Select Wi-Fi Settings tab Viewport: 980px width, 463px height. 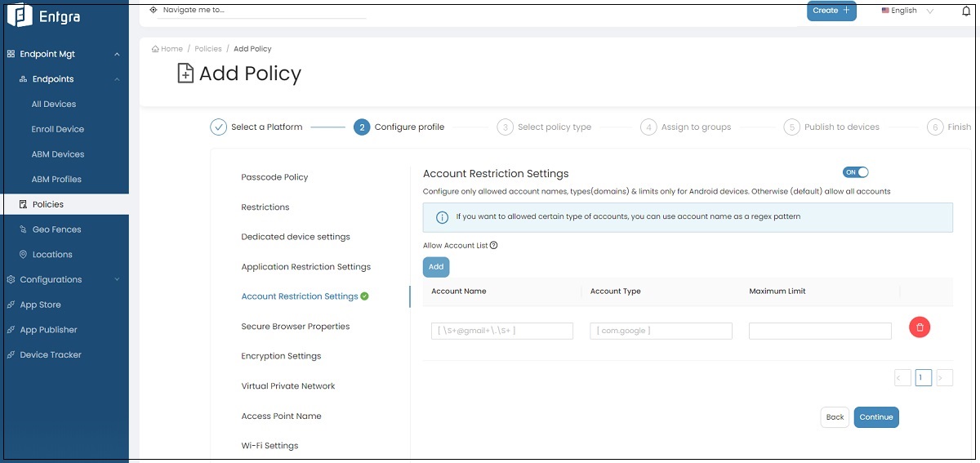269,446
